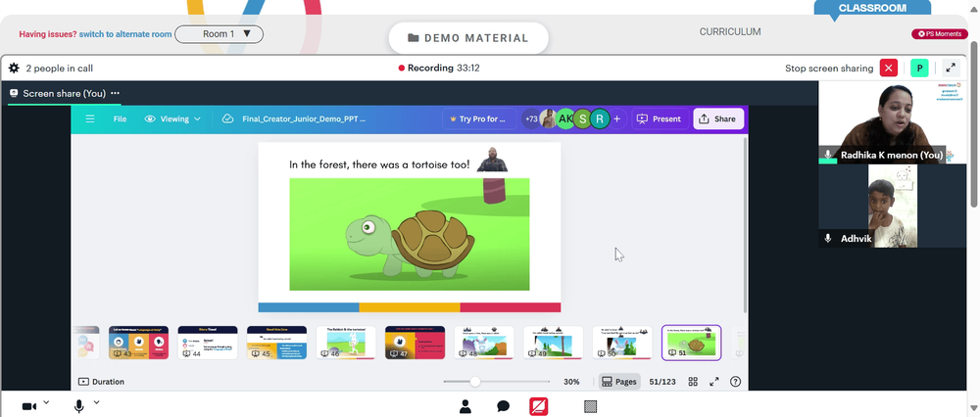Open chat bubble icon in bottom bar

[503, 407]
